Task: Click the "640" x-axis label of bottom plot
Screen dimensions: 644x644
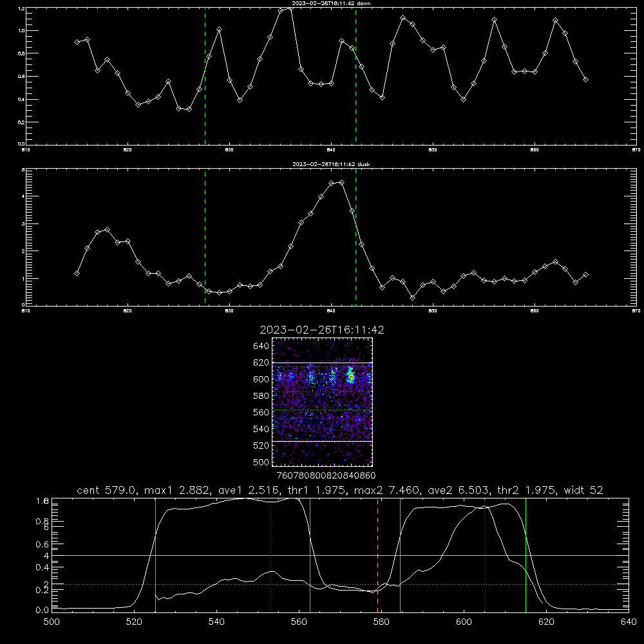Action: coord(629,622)
